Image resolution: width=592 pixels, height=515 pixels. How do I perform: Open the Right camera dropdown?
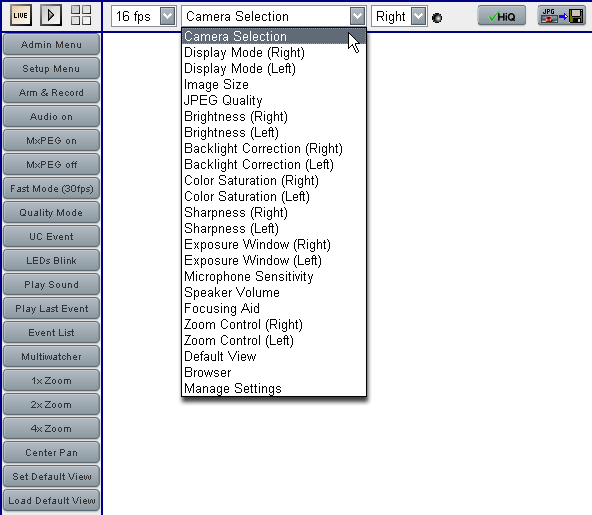[418, 16]
